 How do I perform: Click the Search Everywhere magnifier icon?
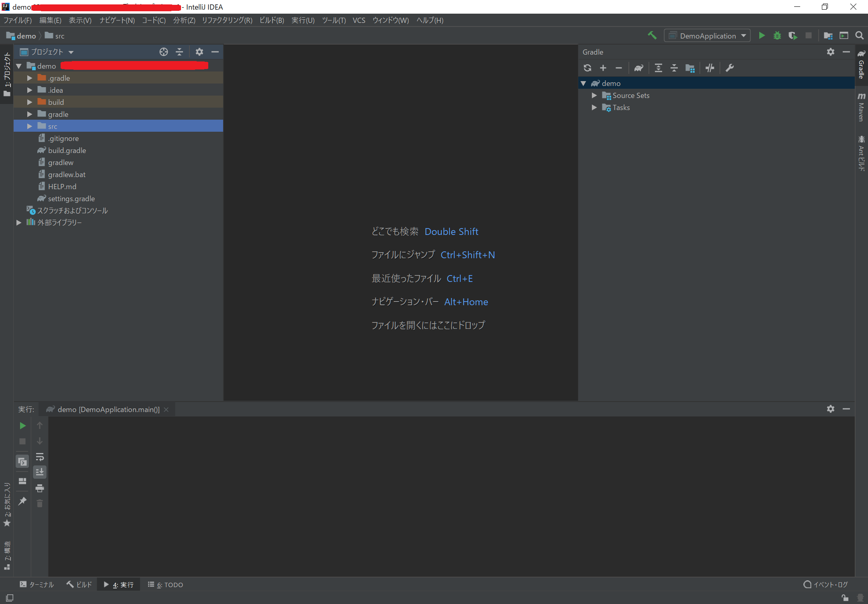coord(860,36)
